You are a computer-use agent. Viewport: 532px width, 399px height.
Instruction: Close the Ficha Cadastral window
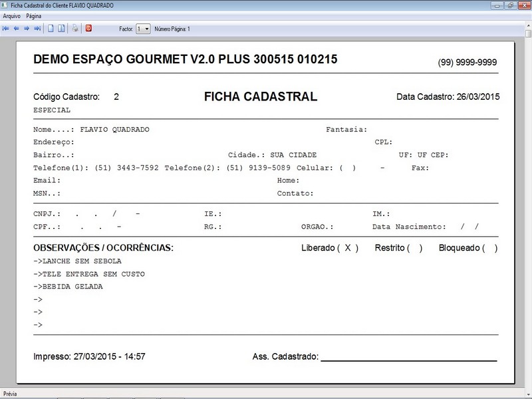524,5
